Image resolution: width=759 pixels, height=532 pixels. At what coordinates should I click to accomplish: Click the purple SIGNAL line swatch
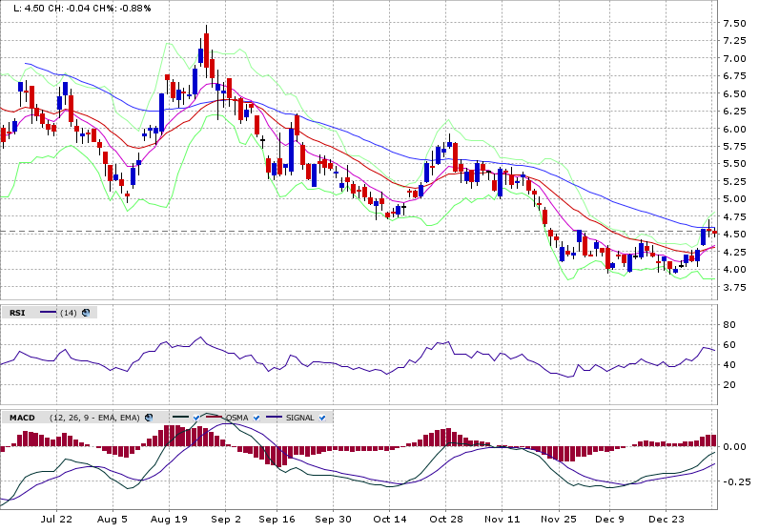[276, 418]
